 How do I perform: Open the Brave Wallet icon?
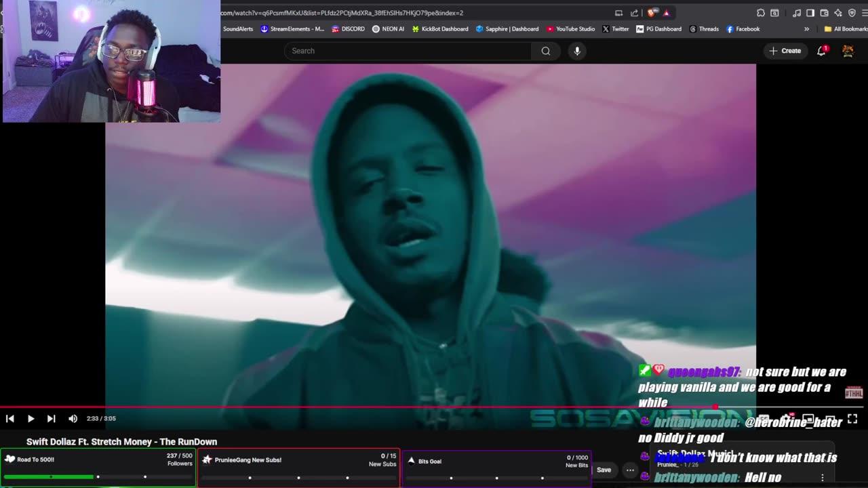[x=825, y=13]
